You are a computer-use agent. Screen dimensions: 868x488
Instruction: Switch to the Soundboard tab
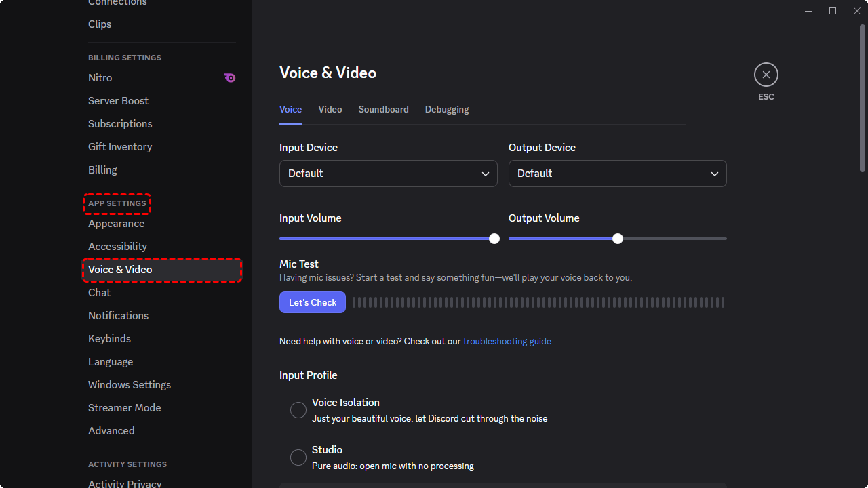pos(383,109)
